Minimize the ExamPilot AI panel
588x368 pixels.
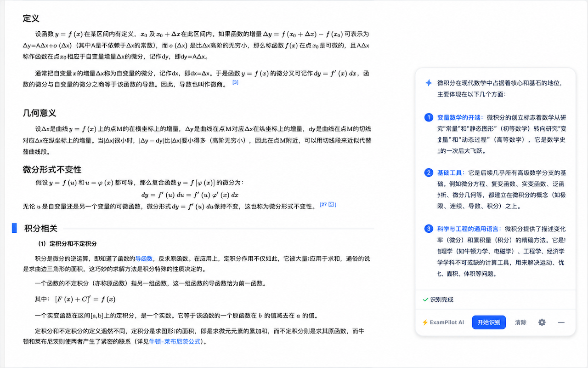click(561, 322)
